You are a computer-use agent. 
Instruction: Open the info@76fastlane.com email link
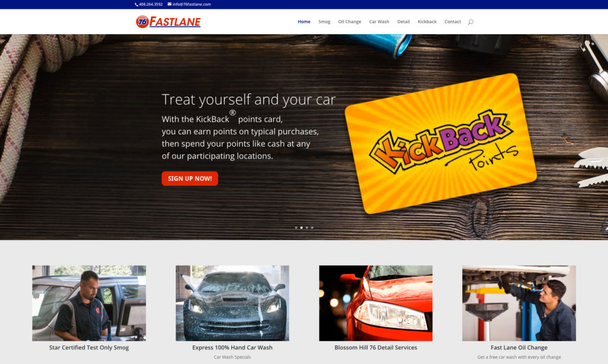click(191, 5)
